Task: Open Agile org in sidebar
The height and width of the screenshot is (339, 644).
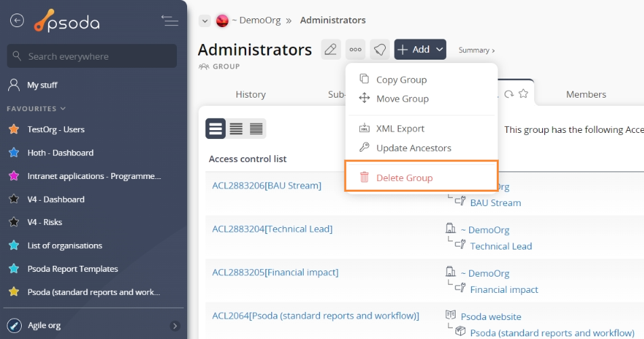Action: 44,325
